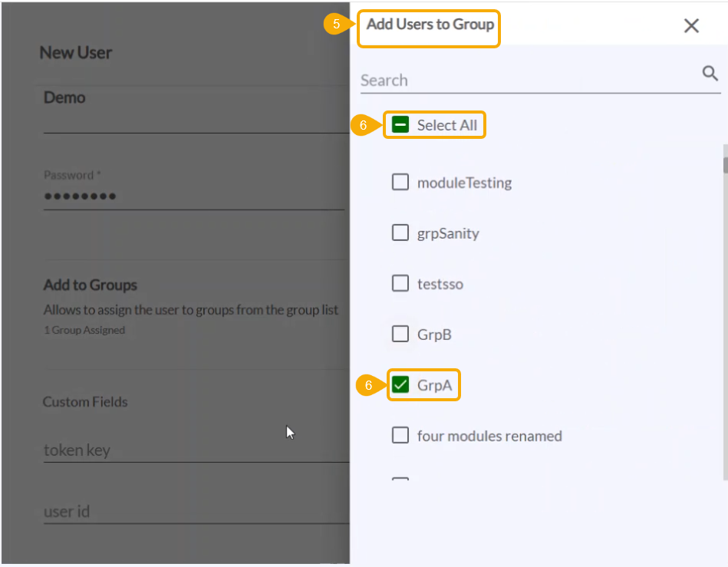Enable the testsso group checkbox
The height and width of the screenshot is (567, 728).
400,284
